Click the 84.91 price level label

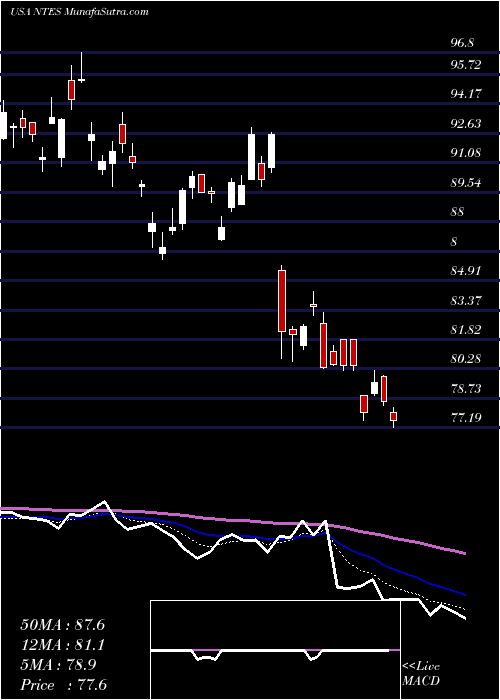[x=467, y=271]
